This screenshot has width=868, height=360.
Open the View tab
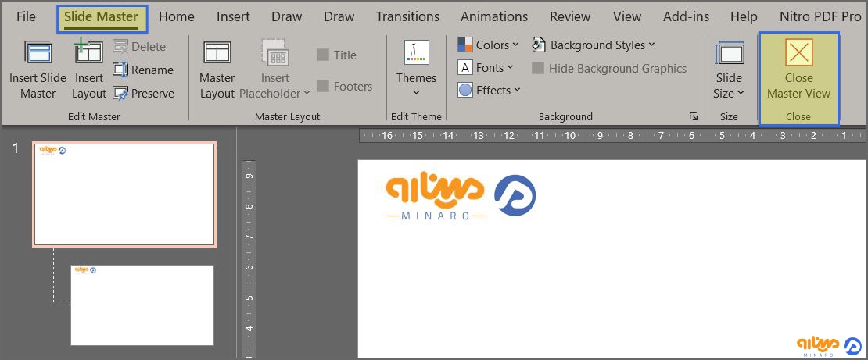(x=627, y=16)
